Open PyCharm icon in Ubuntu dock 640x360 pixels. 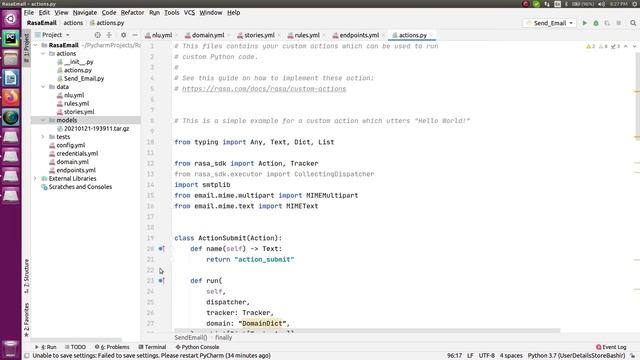point(11,38)
